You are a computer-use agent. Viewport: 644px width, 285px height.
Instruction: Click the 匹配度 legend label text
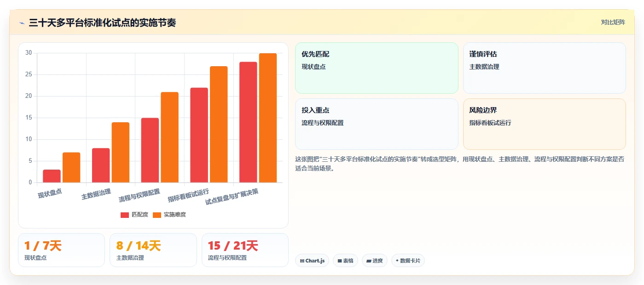click(139, 215)
